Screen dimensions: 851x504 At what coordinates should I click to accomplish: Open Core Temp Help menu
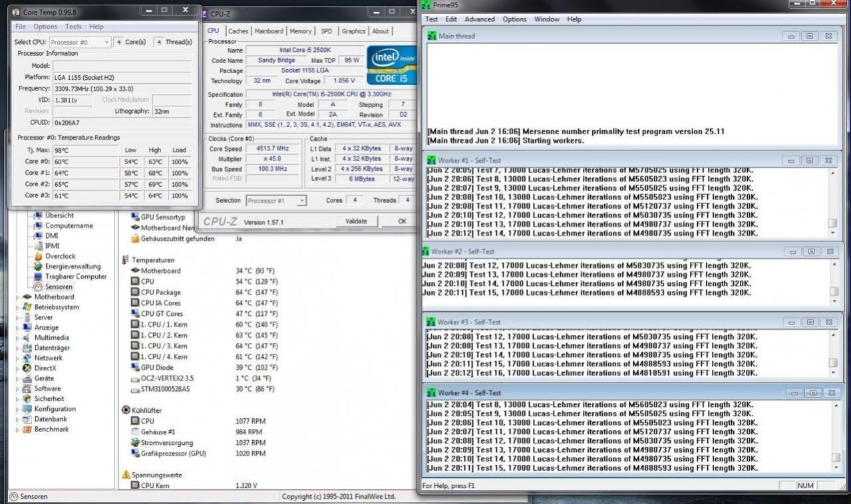point(96,27)
